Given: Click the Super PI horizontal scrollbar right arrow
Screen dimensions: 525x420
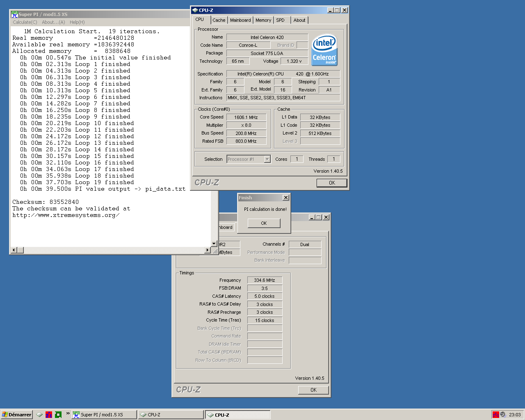Looking at the screenshot, I should 208,250.
